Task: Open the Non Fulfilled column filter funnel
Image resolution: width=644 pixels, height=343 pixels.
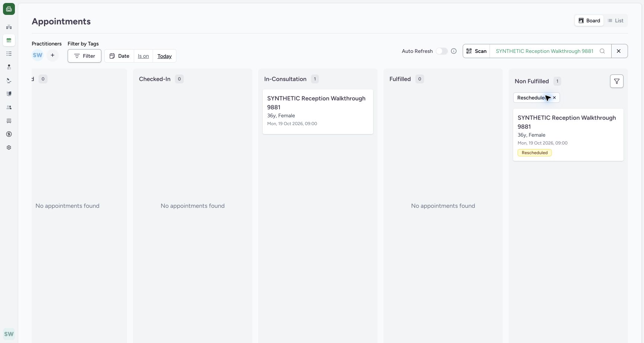Action: (617, 81)
